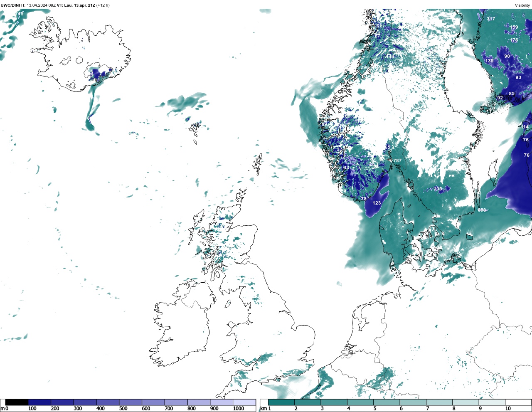The image size is (532, 412).
Task: Click the '(+12 h)' forecast offset
Action: click(103, 5)
